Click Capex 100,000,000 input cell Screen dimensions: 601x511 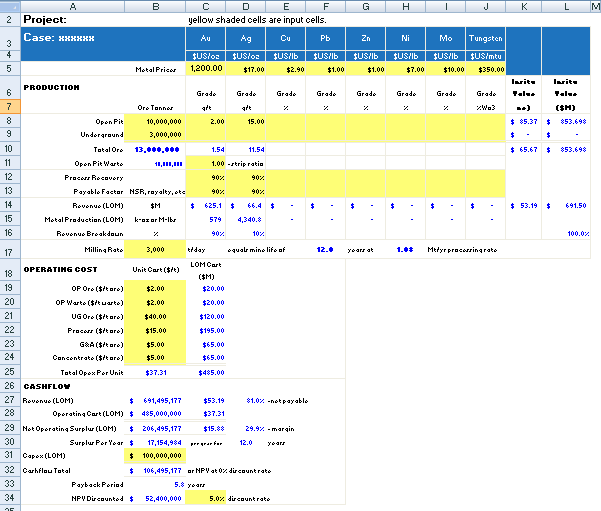(155, 455)
